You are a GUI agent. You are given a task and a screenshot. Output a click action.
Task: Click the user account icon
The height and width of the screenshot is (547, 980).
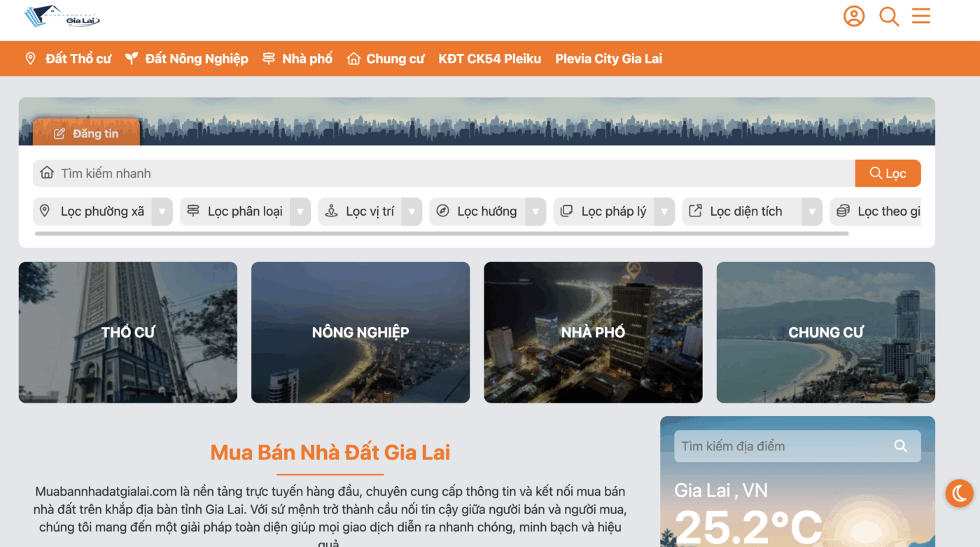(x=853, y=16)
